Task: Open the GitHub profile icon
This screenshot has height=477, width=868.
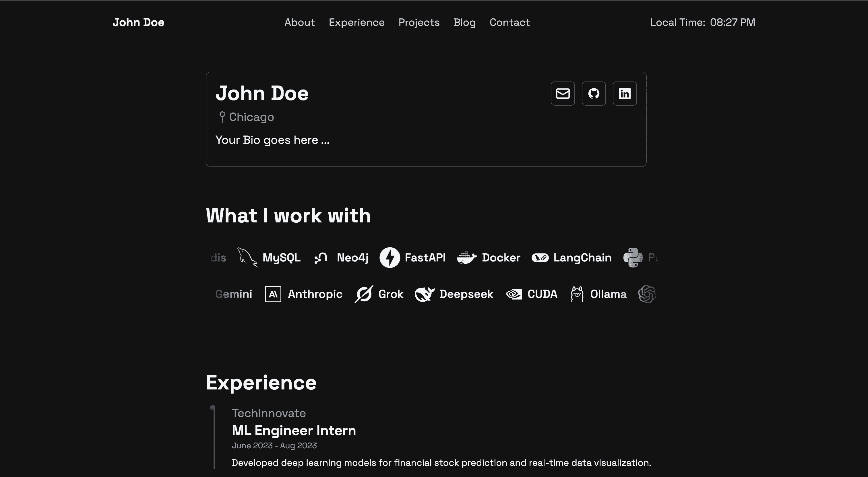Action: (x=593, y=93)
